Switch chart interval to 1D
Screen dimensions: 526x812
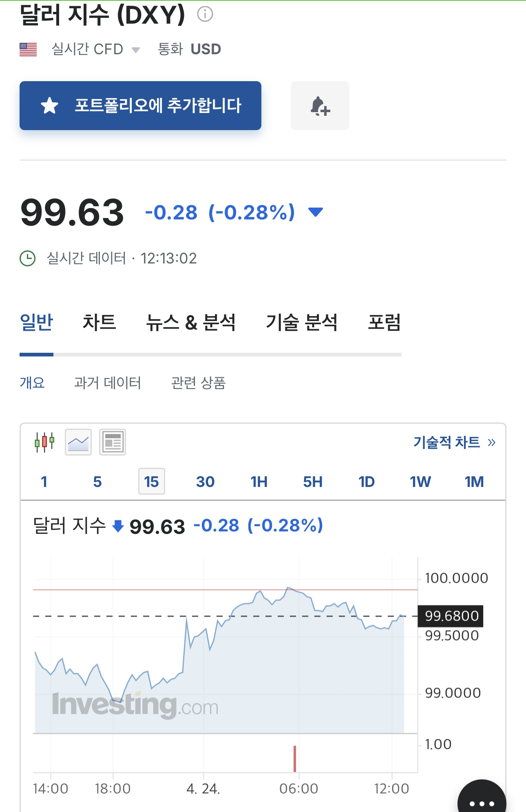point(367,482)
